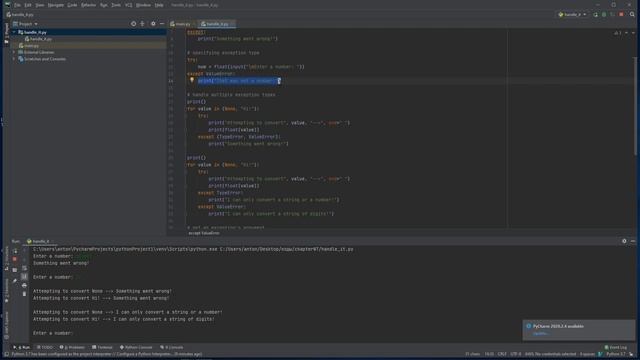Click the Project vertical side tab
Screen dimensions: 640x360
(7, 33)
